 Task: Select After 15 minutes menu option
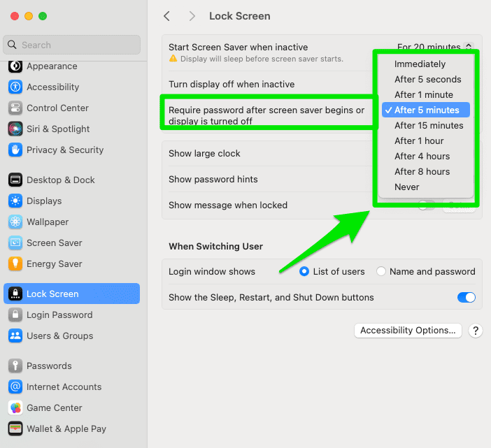[428, 126]
